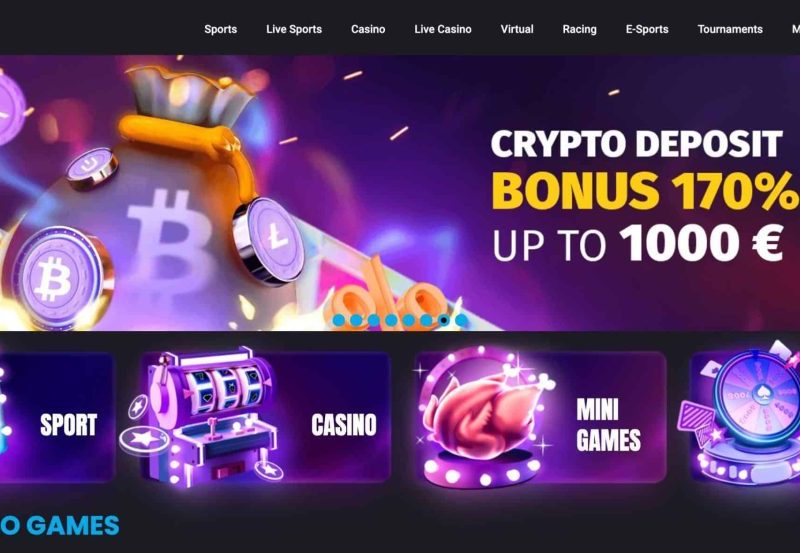
Task: Open E-Sports from the top bar
Action: (x=647, y=29)
